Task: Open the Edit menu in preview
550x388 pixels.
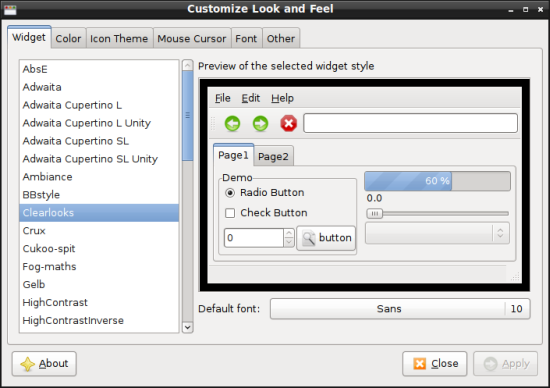Action: tap(250, 98)
